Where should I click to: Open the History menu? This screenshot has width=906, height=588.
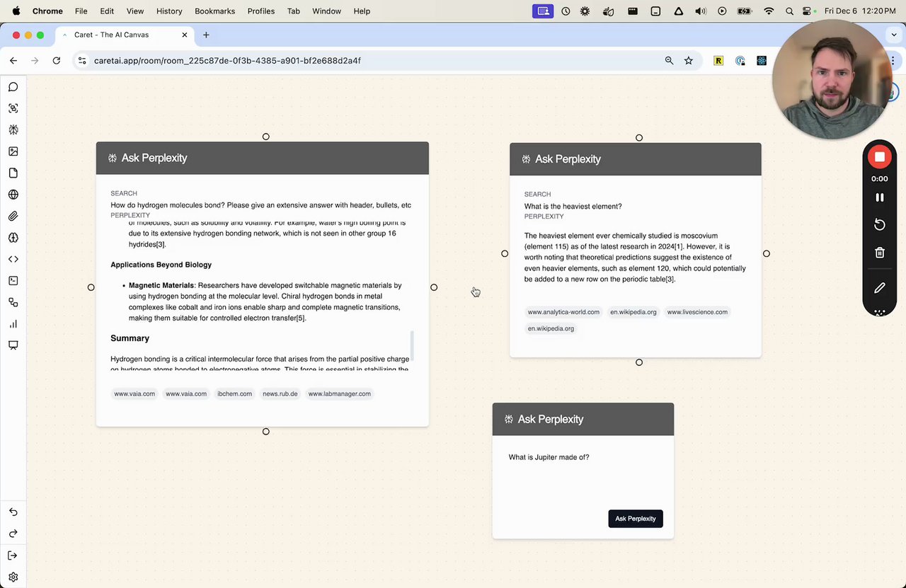tap(169, 11)
